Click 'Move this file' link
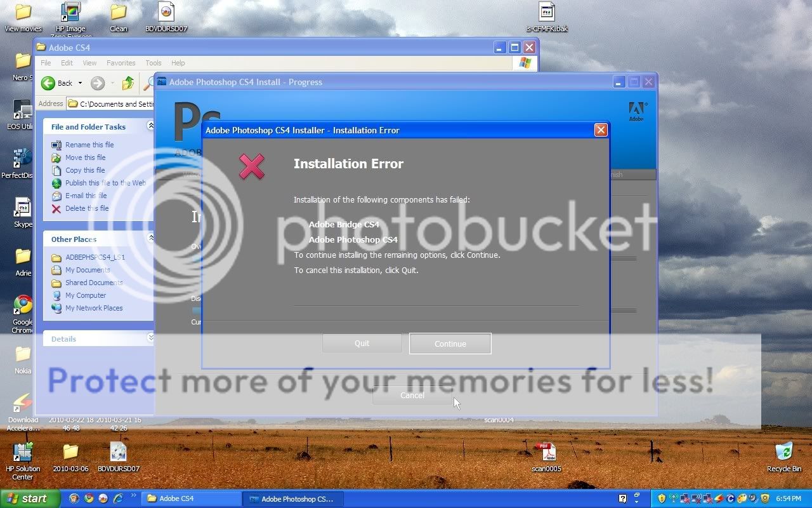 [x=86, y=157]
